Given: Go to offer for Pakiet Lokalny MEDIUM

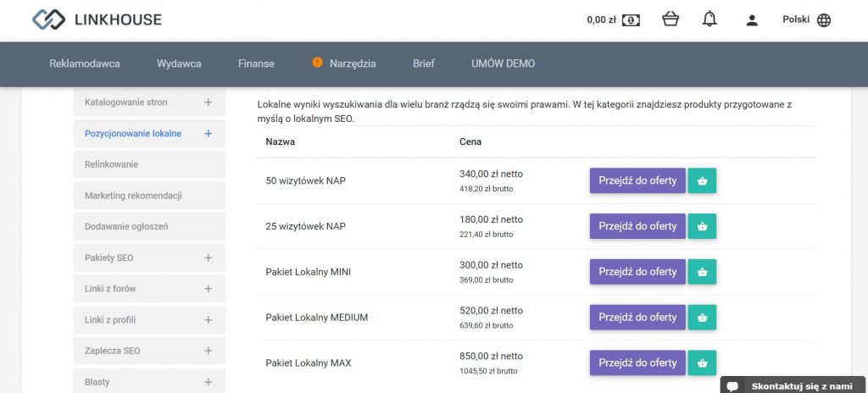Looking at the screenshot, I should (637, 317).
